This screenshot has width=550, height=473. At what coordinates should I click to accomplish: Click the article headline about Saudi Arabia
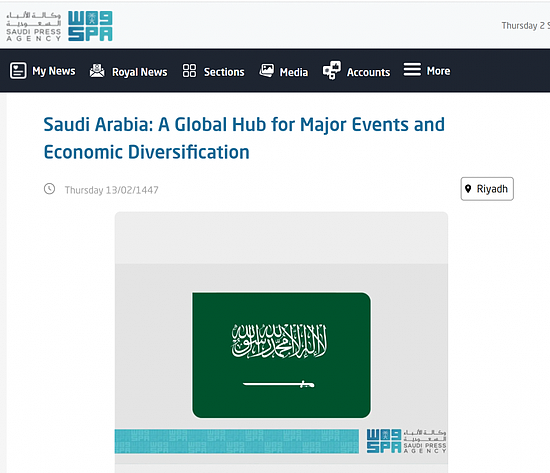point(244,138)
